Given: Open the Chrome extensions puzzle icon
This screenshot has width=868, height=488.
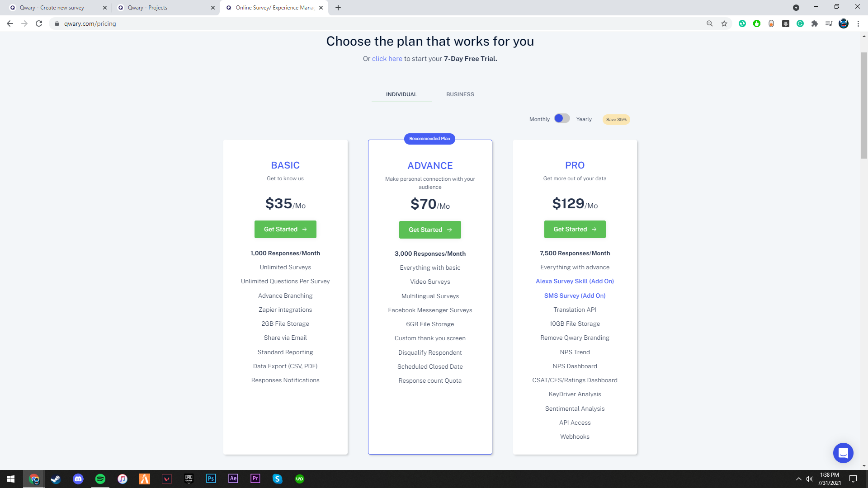Looking at the screenshot, I should (x=814, y=23).
